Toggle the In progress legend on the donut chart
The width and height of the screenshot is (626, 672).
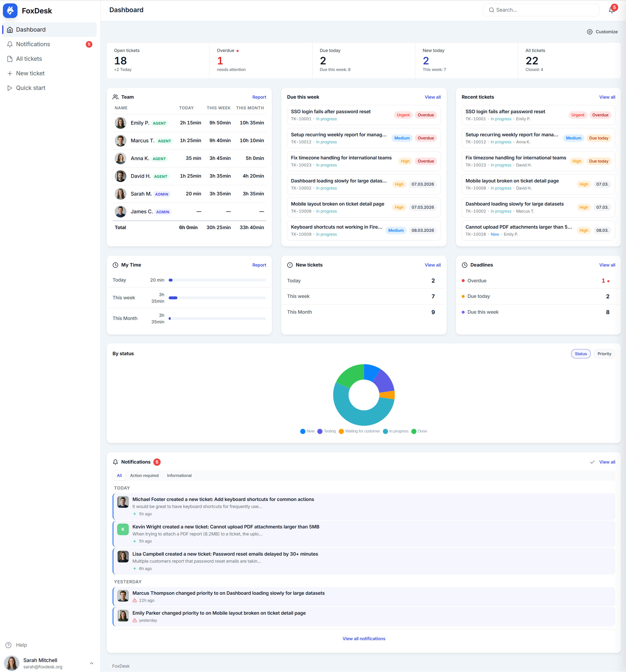pyautogui.click(x=396, y=431)
